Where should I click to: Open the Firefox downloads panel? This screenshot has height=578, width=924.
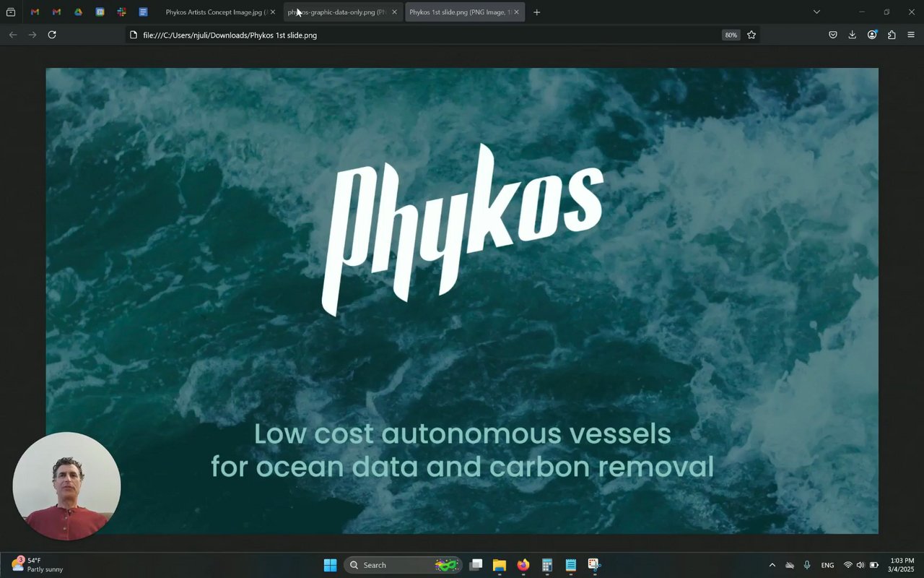852,35
